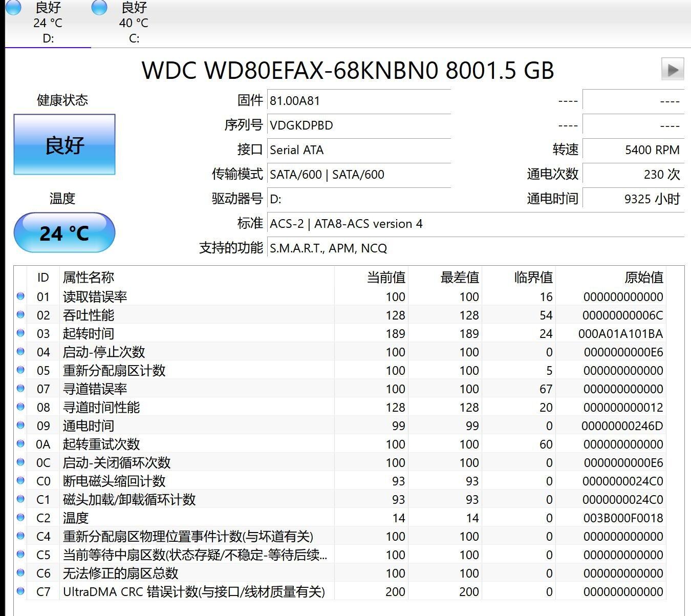Click the status dot for ID C1 row
This screenshot has width=691, height=616.
[x=20, y=499]
